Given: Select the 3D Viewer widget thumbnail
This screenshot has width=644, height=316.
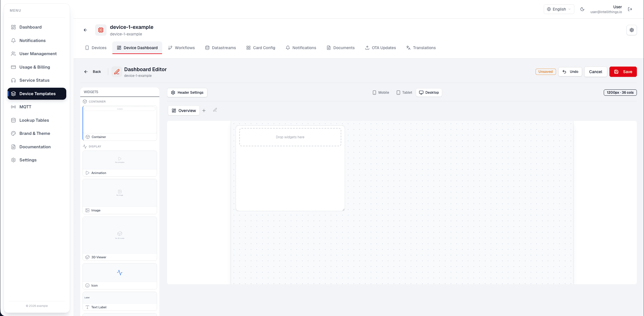Looking at the screenshot, I should 120,235.
